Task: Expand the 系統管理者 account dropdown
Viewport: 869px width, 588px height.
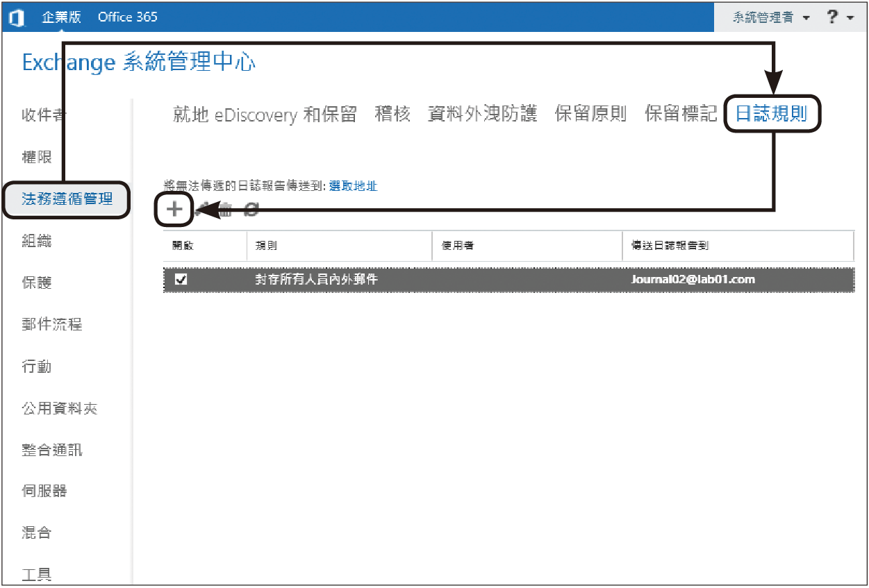Action: coord(771,18)
